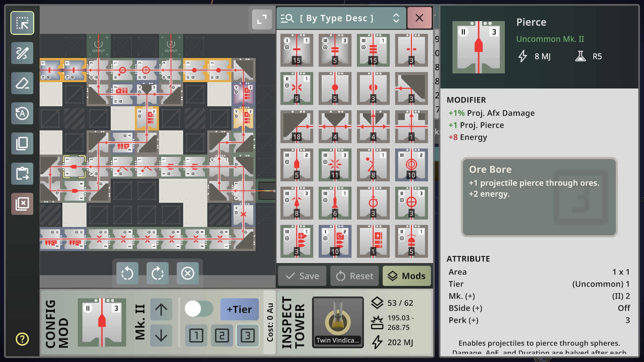644x362 pixels.
Task: Choose the eraser tool
Action: pyautogui.click(x=22, y=83)
